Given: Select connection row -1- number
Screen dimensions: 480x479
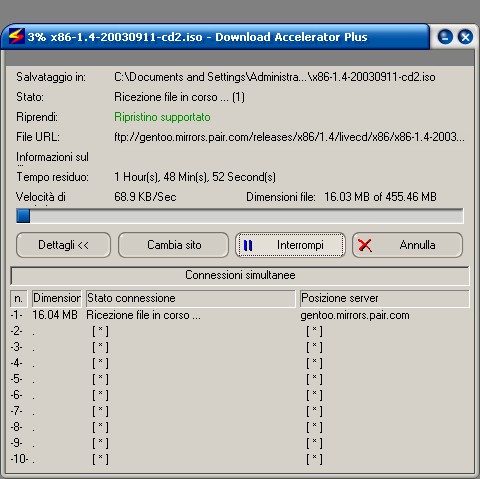Looking at the screenshot, I should click(x=16, y=315).
